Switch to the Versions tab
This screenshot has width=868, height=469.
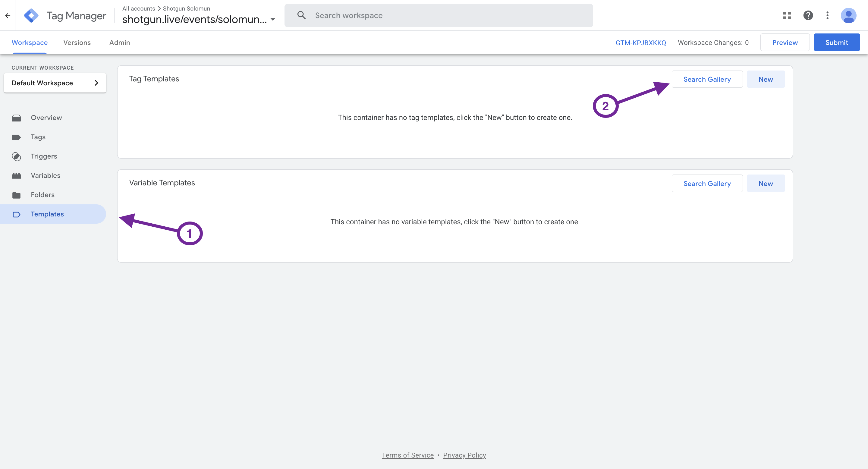[77, 42]
